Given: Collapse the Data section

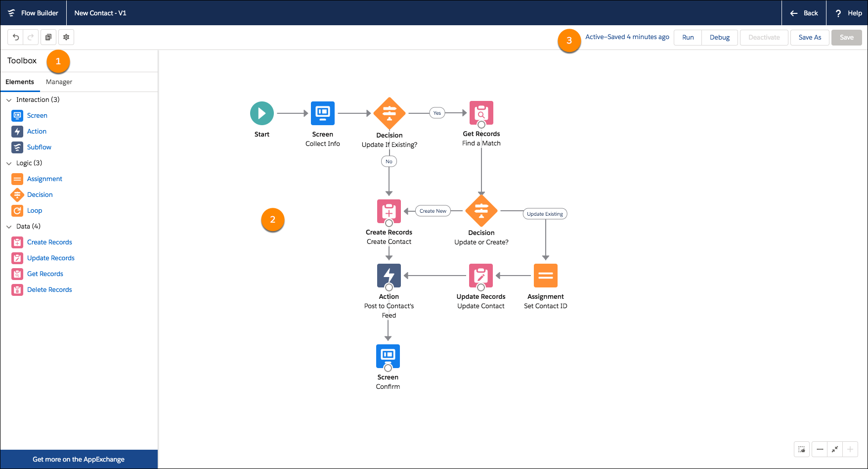Looking at the screenshot, I should click(x=8, y=226).
